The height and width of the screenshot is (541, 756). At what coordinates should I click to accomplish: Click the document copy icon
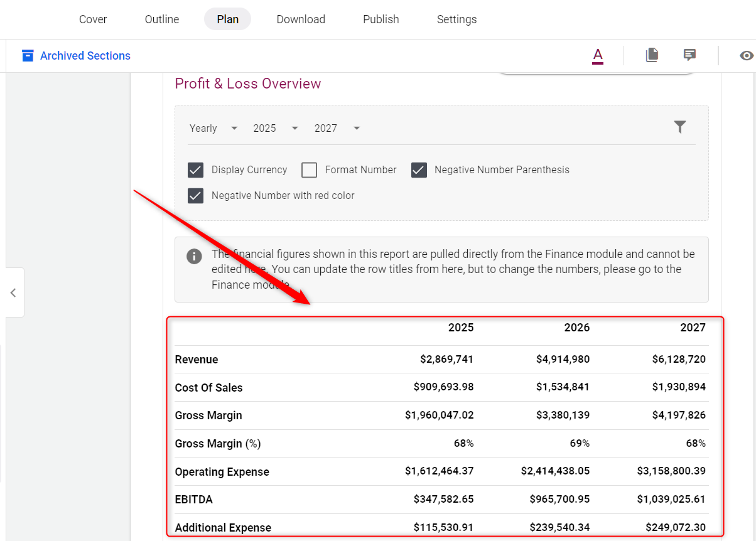point(652,55)
